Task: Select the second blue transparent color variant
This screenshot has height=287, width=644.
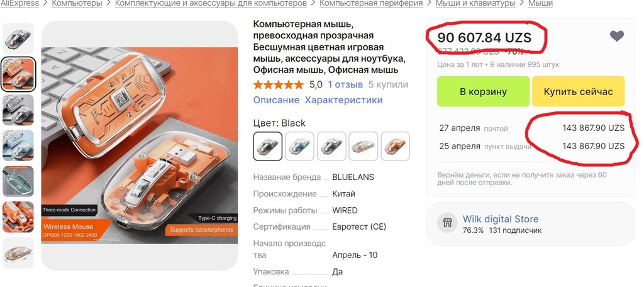Action: click(299, 146)
